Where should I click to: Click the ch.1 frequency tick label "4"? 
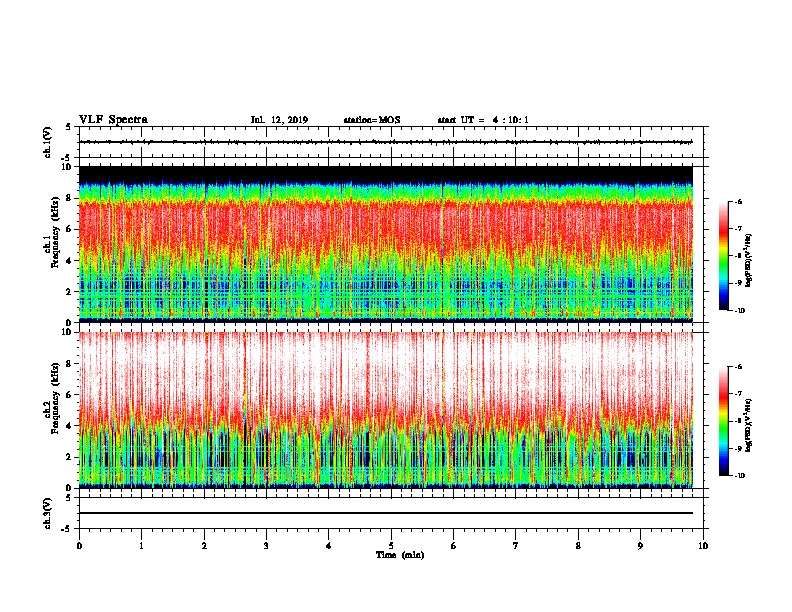click(x=68, y=261)
